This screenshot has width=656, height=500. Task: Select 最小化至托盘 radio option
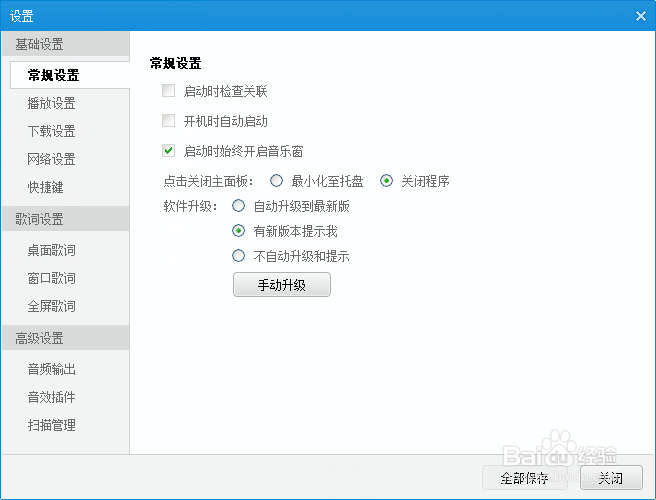click(x=276, y=181)
